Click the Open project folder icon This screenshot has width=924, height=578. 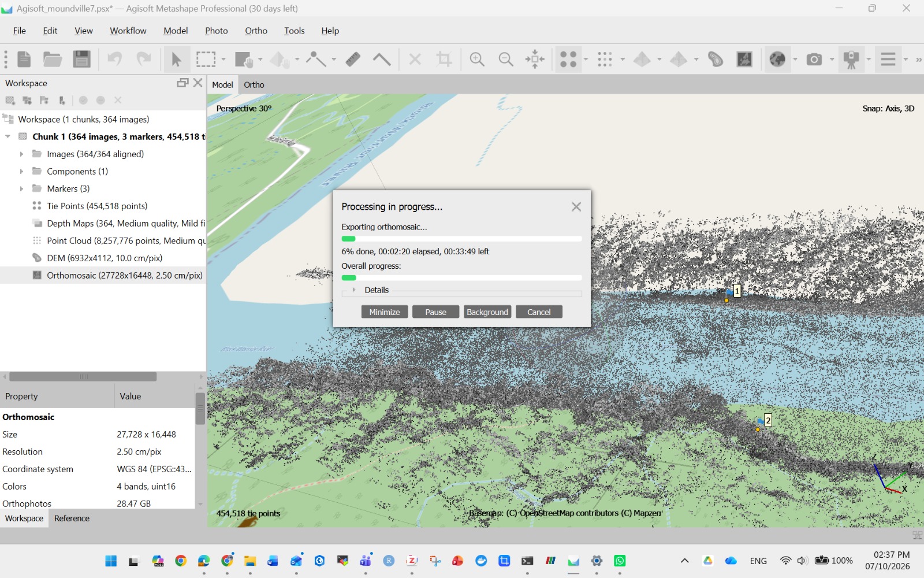53,59
